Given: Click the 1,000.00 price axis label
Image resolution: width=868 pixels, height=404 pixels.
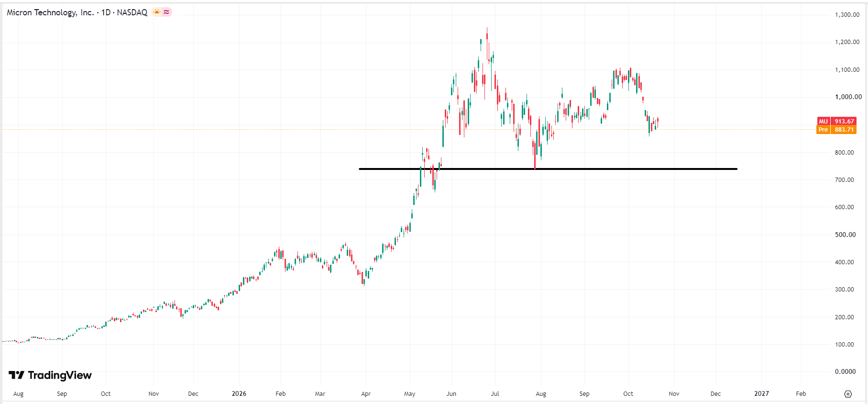Looking at the screenshot, I should point(848,97).
